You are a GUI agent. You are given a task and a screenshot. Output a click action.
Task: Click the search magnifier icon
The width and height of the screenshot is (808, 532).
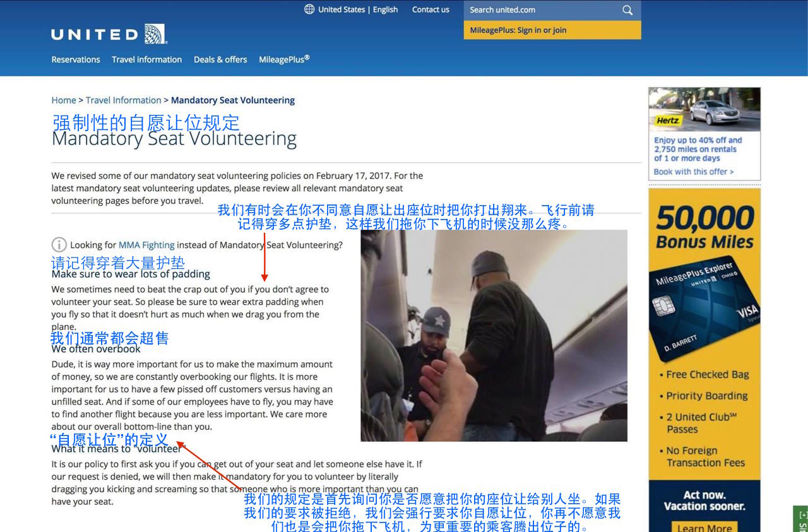point(627,10)
